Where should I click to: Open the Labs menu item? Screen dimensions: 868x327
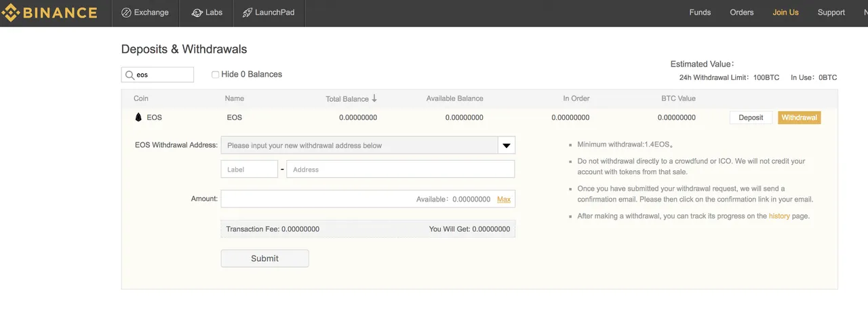pyautogui.click(x=206, y=13)
